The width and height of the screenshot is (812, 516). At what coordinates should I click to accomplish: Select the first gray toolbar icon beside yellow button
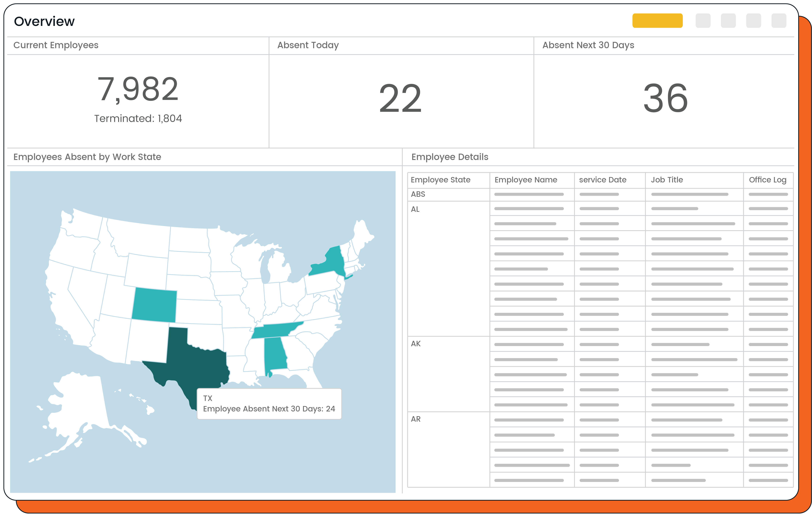pos(703,21)
